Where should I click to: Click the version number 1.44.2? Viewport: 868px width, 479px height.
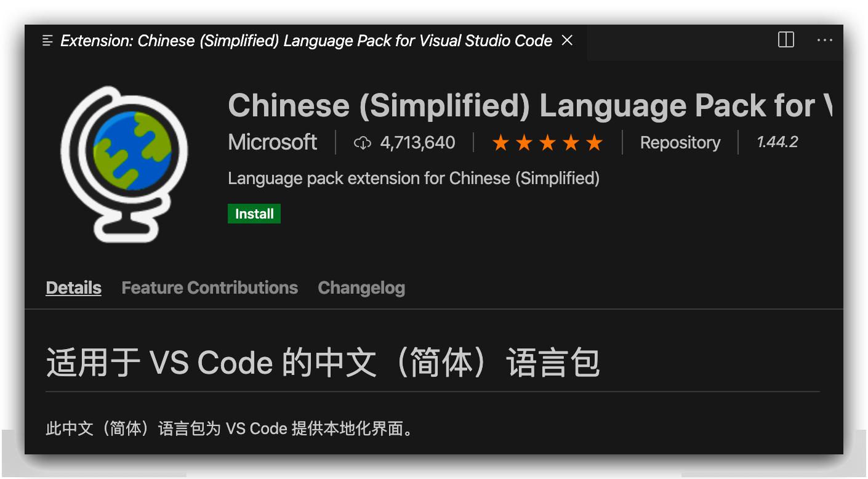pyautogui.click(x=777, y=142)
